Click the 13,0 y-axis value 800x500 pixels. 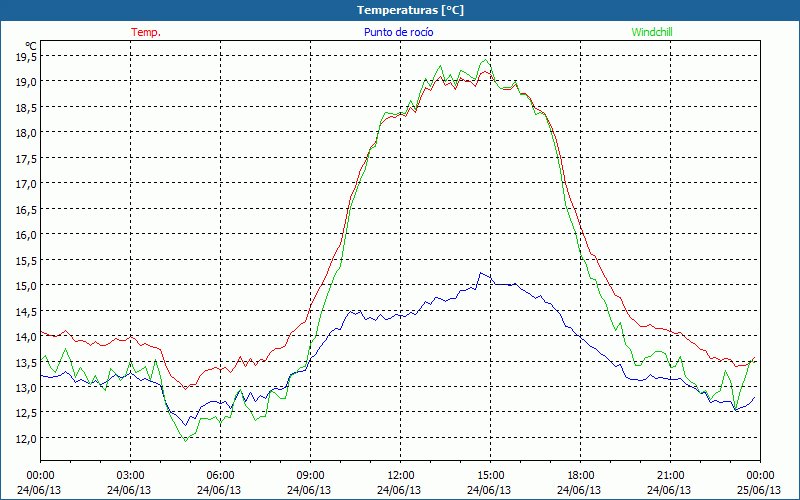[26, 388]
